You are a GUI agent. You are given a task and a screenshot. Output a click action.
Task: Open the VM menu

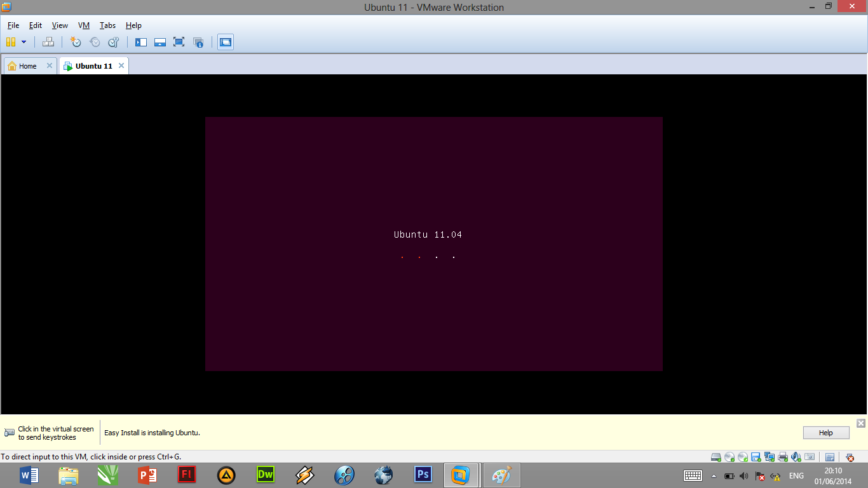(84, 25)
